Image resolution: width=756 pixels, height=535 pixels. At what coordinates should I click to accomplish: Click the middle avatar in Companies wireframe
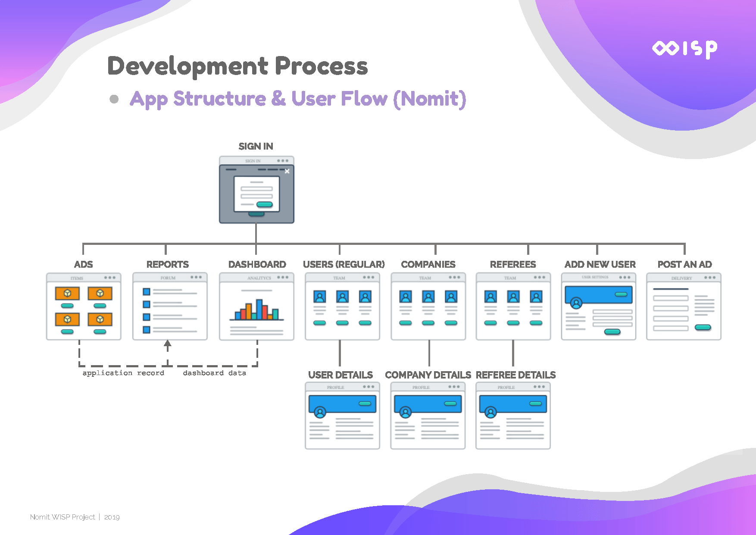pyautogui.click(x=428, y=297)
